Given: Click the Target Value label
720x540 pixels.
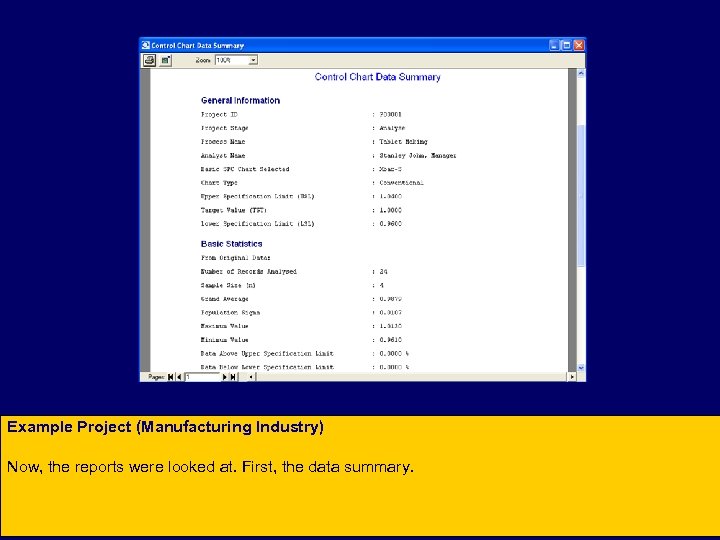Looking at the screenshot, I should [234, 210].
